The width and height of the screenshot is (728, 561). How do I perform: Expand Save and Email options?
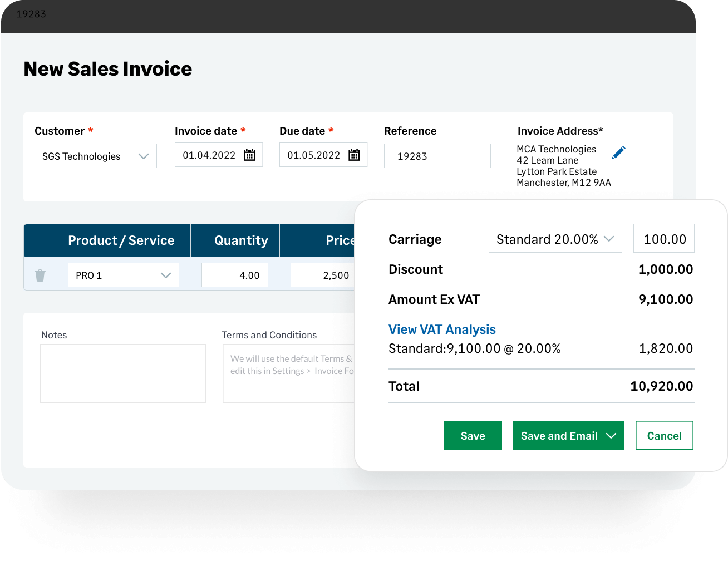point(611,435)
